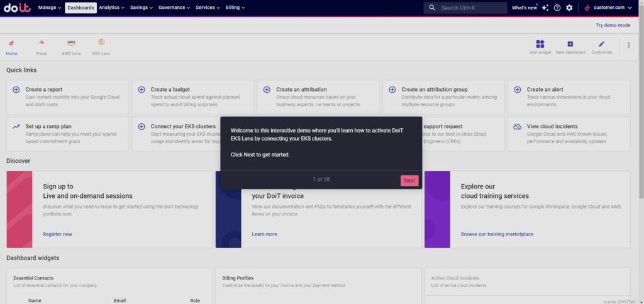Open the three-dot more options menu

628,45
